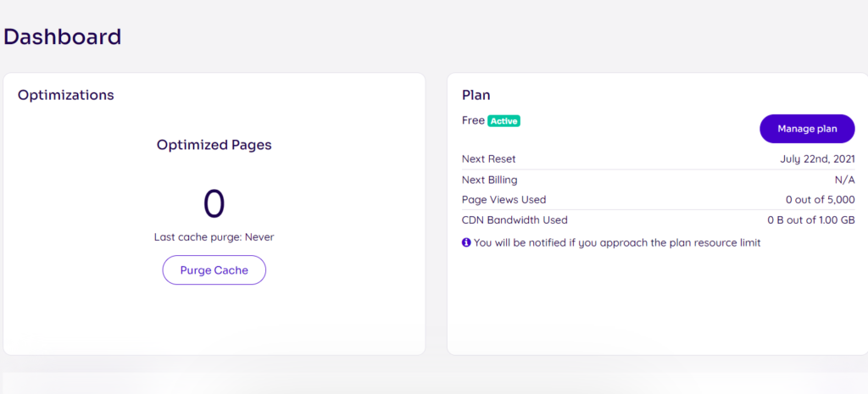The width and height of the screenshot is (868, 394).
Task: Click the 0 out of 5,000 value
Action: point(821,200)
